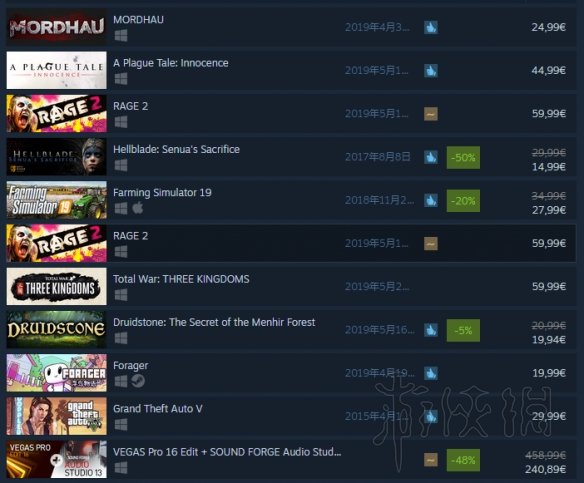Click the Windows icon under Total War
Viewport: 584px width, 483px height.
121,295
